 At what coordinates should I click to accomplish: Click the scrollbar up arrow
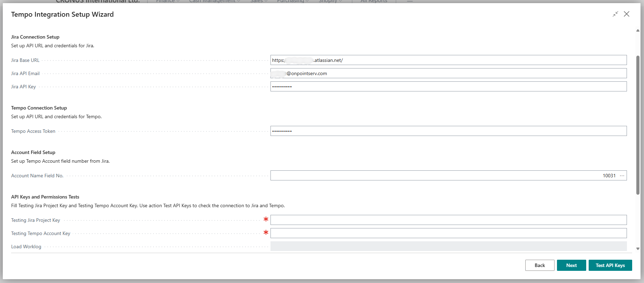point(638,31)
